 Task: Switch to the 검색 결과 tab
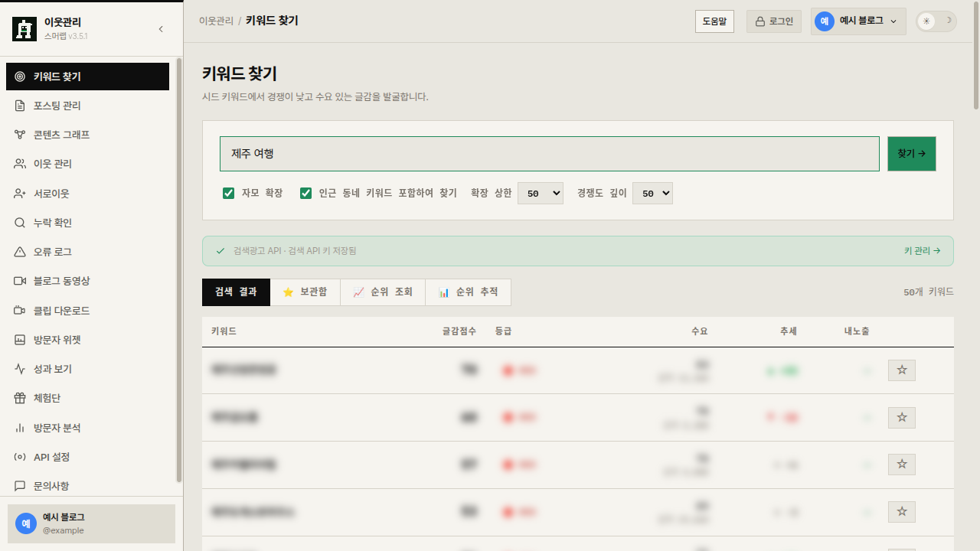(237, 292)
